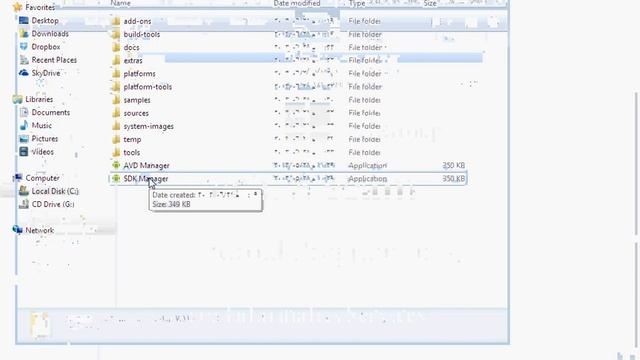Select the tools folder name

[131, 152]
